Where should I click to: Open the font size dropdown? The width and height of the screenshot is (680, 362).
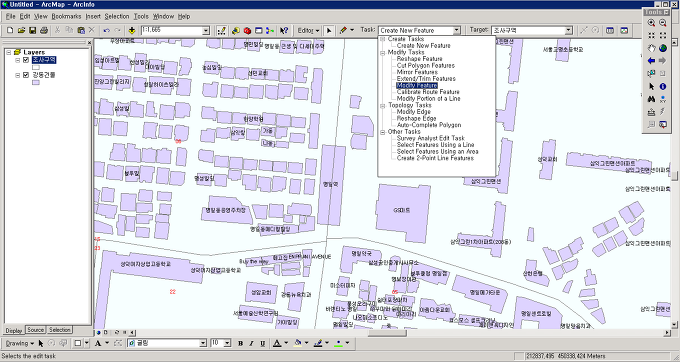pyautogui.click(x=227, y=343)
